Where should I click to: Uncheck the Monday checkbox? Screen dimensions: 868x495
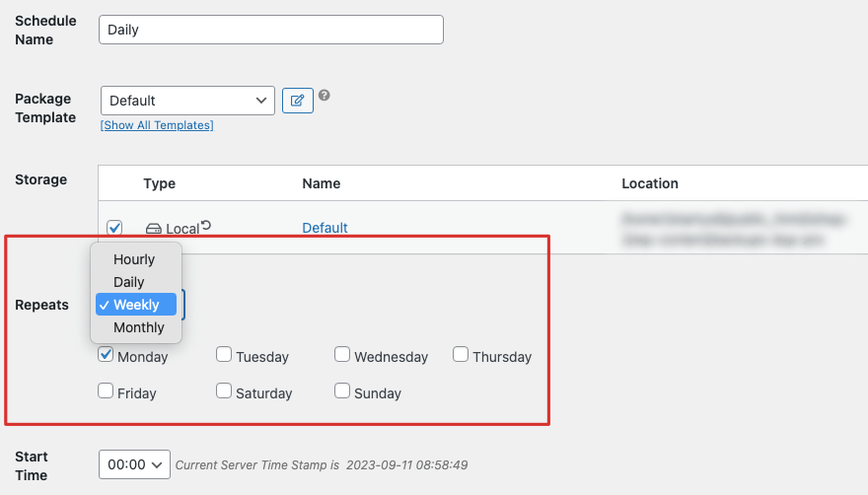(106, 354)
